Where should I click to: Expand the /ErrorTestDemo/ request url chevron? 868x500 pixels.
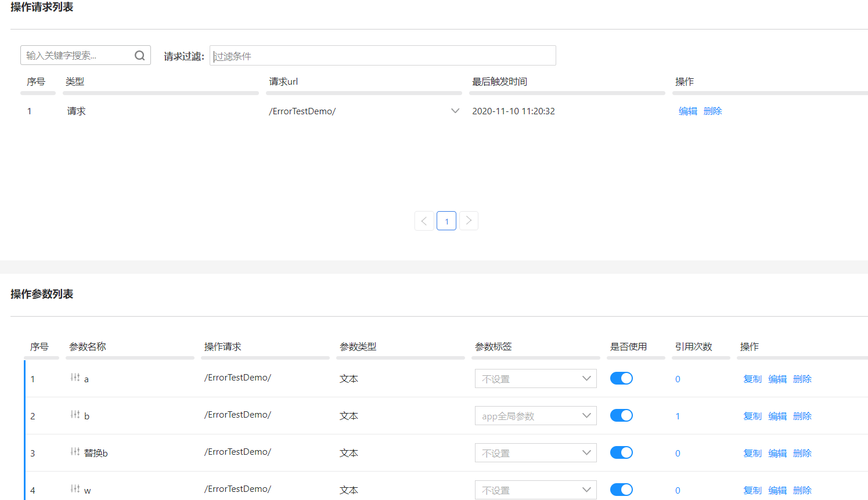coord(455,111)
